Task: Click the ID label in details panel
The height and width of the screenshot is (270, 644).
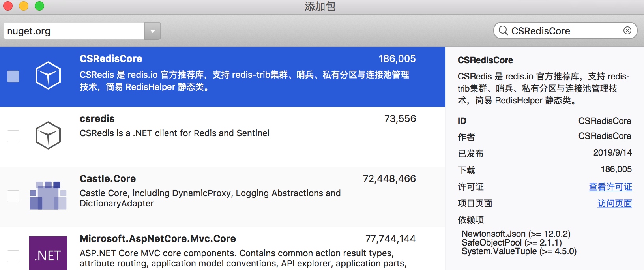Action: click(462, 121)
